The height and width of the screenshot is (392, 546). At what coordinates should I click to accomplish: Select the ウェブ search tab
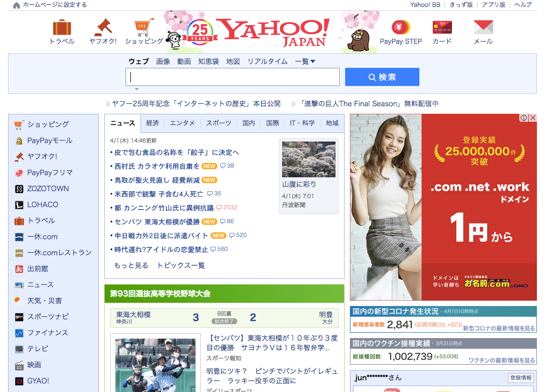pos(138,61)
